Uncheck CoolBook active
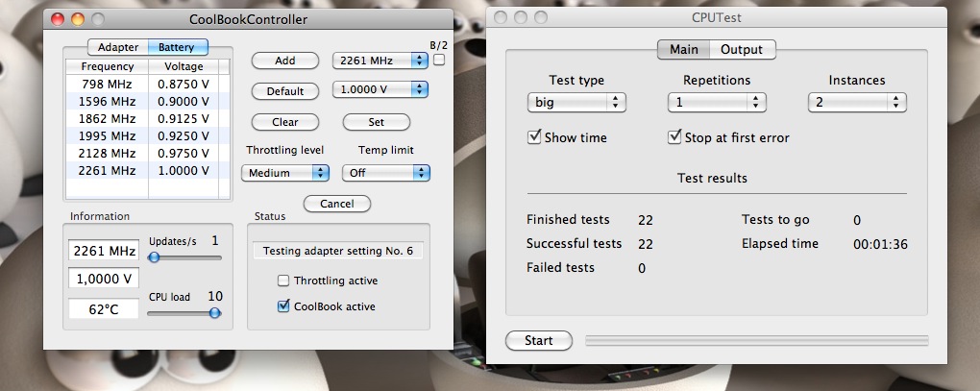980x391 pixels. [x=283, y=306]
